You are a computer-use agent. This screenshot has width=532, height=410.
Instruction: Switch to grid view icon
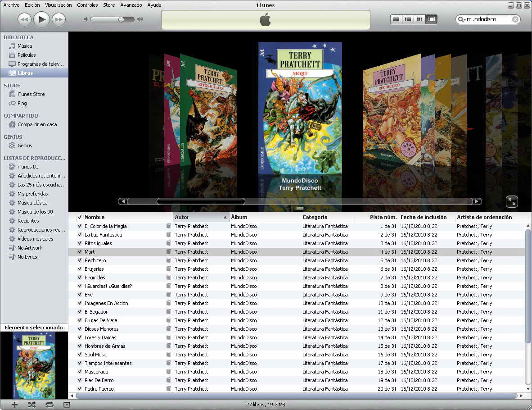(x=419, y=19)
